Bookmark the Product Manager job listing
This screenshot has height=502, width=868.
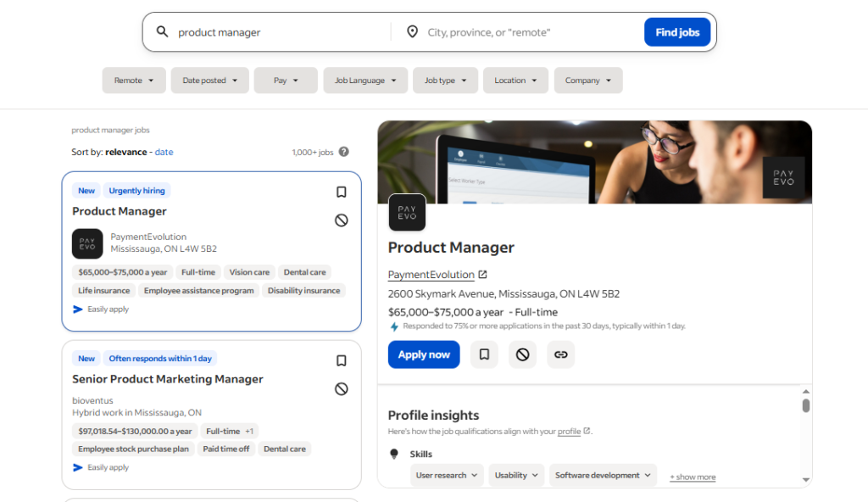click(x=342, y=192)
